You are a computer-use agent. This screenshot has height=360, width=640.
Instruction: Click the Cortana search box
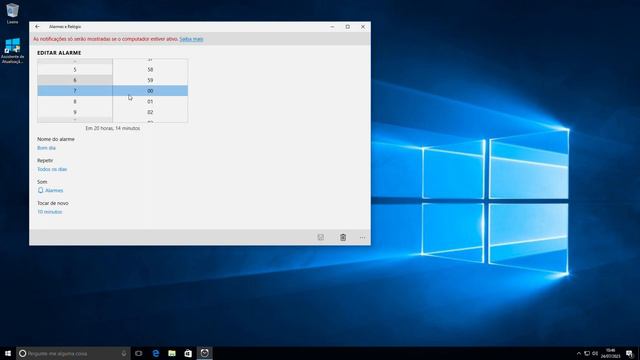[73, 353]
